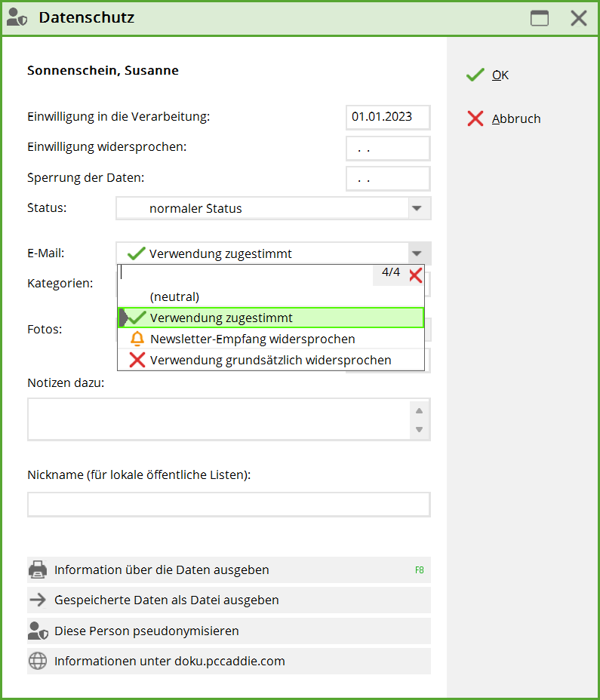Collapse the E-Mail dropdown arrow
This screenshot has width=600, height=700.
pos(416,253)
